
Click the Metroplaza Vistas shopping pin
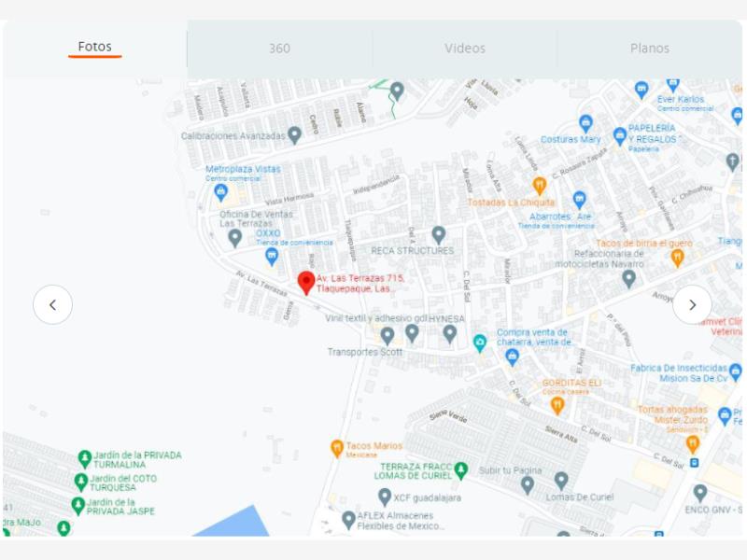tap(220, 192)
